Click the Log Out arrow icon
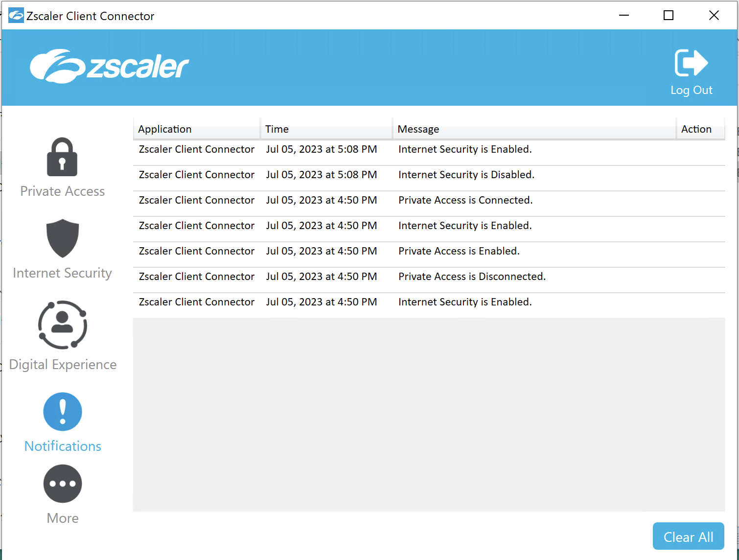This screenshot has width=739, height=560. point(691,63)
